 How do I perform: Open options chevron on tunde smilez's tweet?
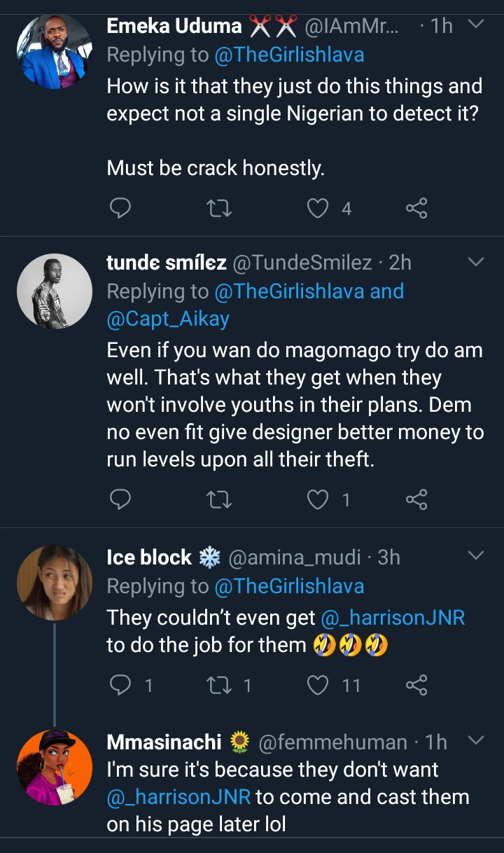475,263
